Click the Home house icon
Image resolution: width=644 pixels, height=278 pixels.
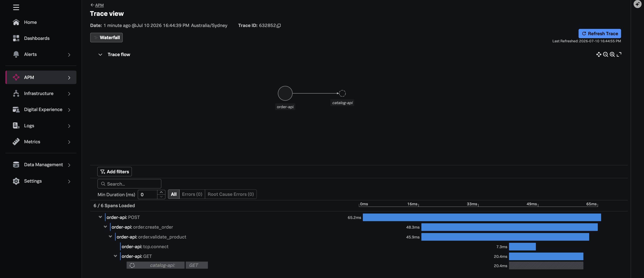(x=16, y=22)
